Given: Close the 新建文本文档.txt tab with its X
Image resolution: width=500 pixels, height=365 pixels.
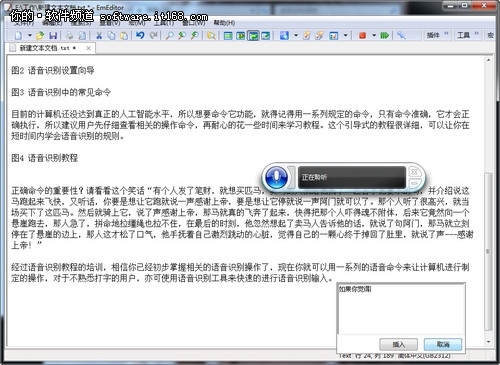Looking at the screenshot, I should tap(88, 48).
